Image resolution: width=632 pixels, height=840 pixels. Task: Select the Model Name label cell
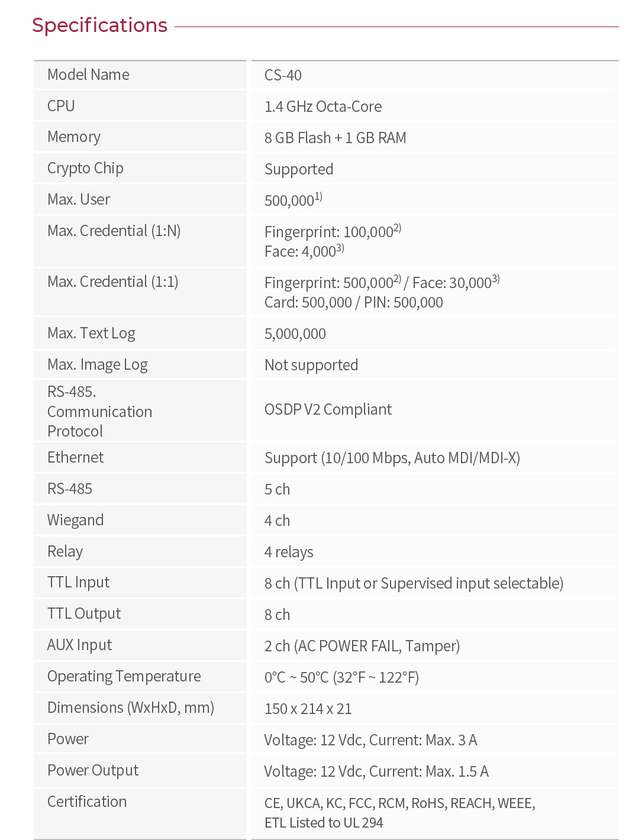coord(140,75)
